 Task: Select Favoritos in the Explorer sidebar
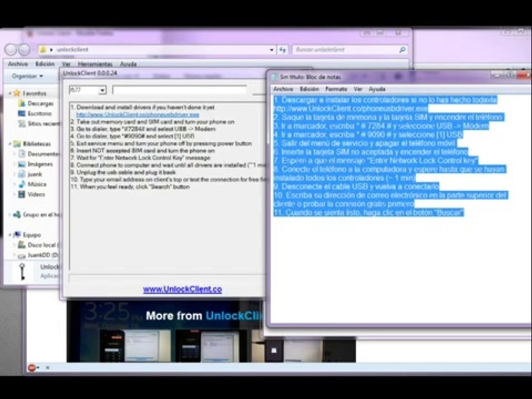(x=34, y=93)
